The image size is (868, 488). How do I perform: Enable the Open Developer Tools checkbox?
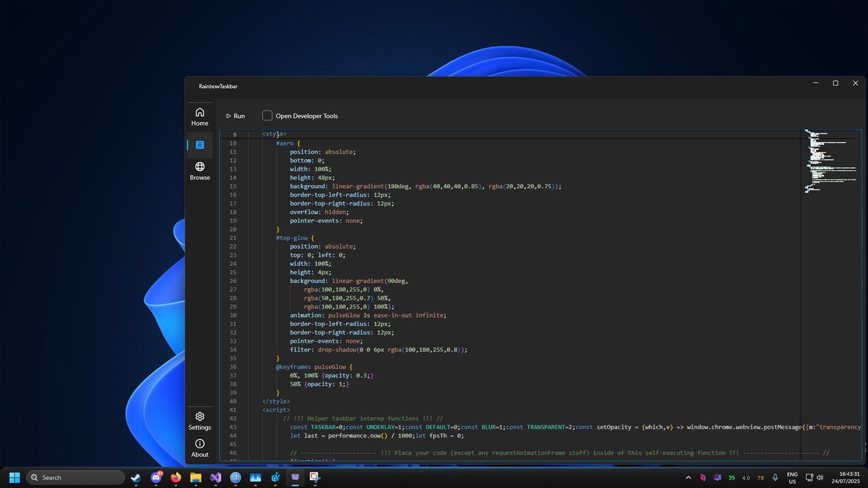[267, 115]
